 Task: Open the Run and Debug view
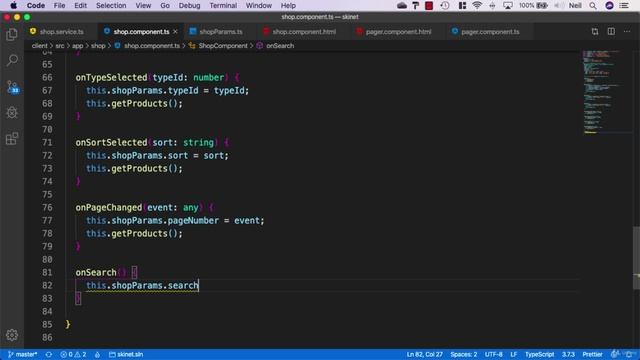(12, 113)
